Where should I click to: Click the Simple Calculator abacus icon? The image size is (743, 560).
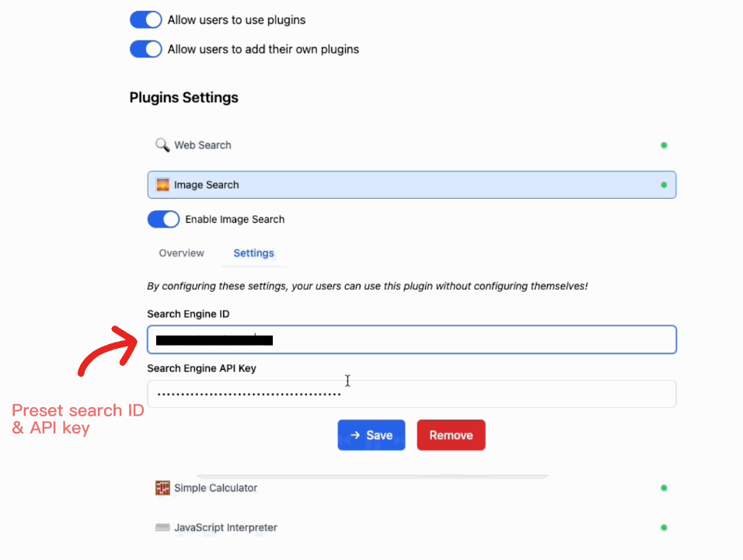click(162, 488)
